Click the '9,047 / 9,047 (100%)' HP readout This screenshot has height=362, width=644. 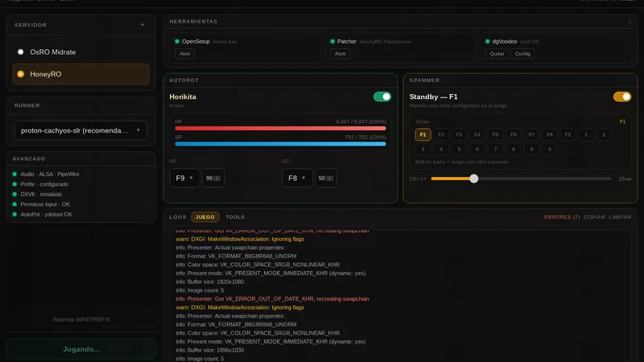[x=361, y=121]
